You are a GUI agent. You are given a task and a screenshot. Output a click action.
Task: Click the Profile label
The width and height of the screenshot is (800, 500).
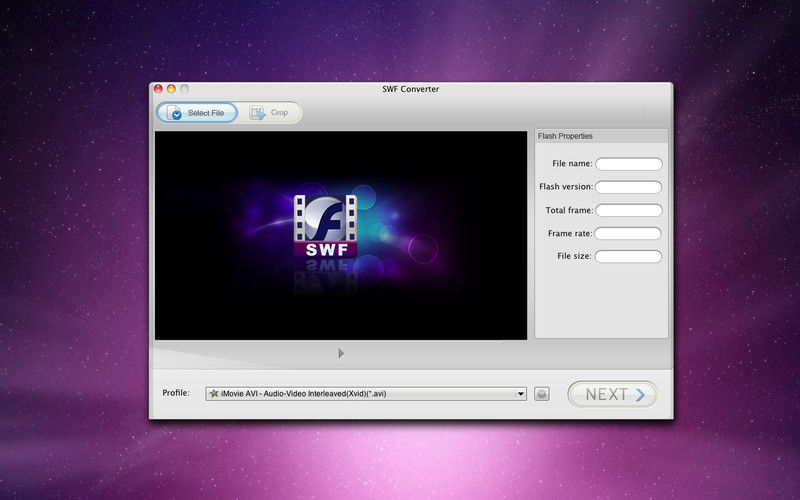[176, 393]
